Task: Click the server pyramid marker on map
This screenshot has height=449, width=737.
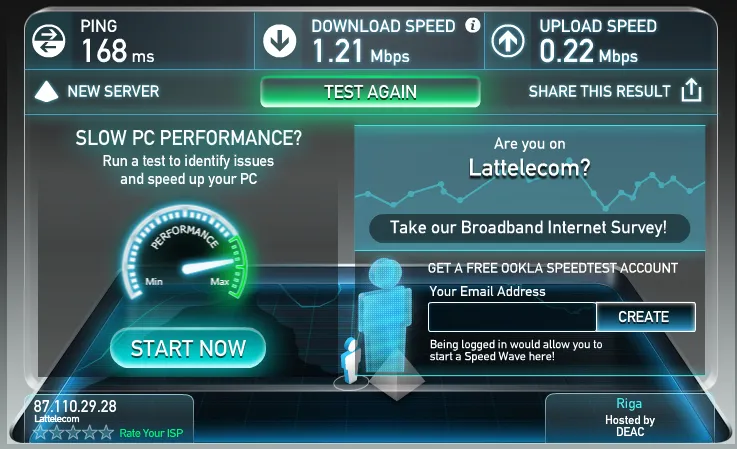Action: (x=397, y=375)
